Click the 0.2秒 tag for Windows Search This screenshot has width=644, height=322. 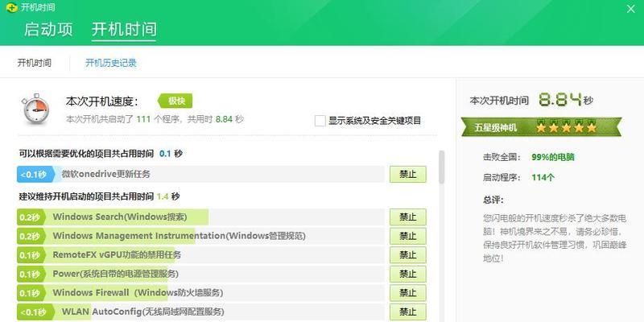(31, 217)
